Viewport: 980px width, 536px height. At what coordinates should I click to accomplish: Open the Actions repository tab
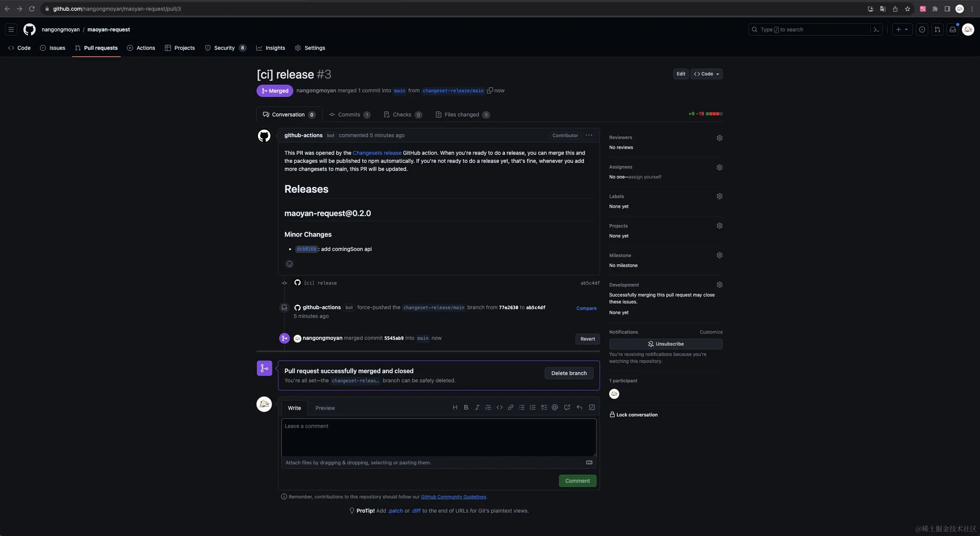coord(141,48)
